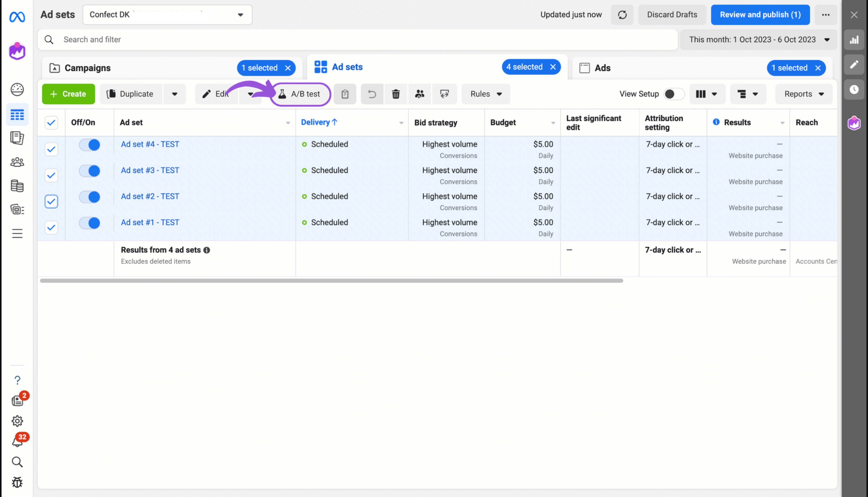This screenshot has height=497, width=868.
Task: Expand the Duplicate options arrow
Action: coord(174,94)
